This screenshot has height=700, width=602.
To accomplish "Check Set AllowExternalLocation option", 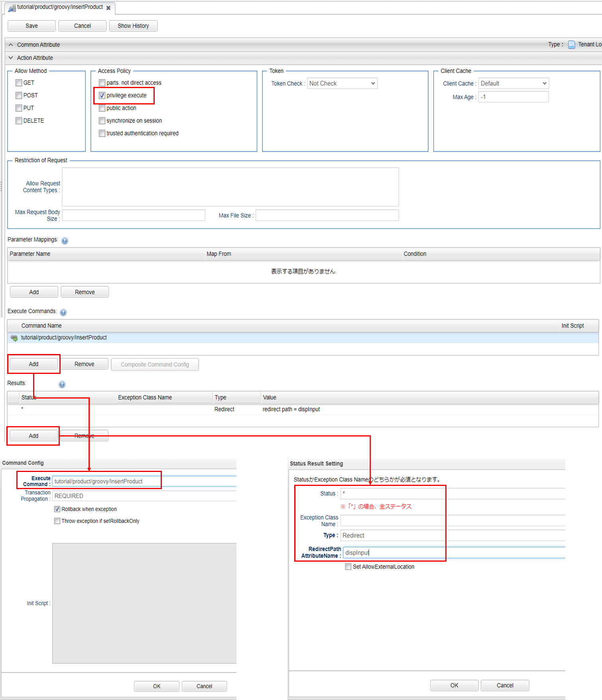I will pos(348,566).
